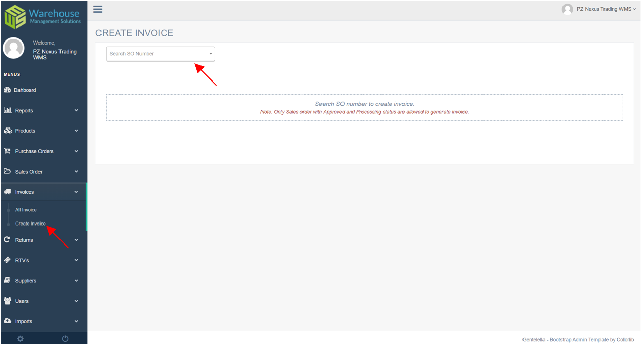
Task: Click the Purchase Orders cart icon
Action: coord(7,151)
